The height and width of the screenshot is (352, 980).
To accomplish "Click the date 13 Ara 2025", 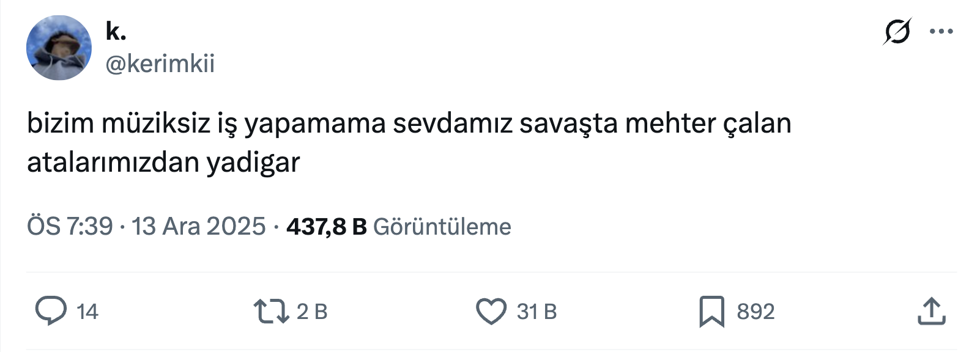I will point(199,227).
